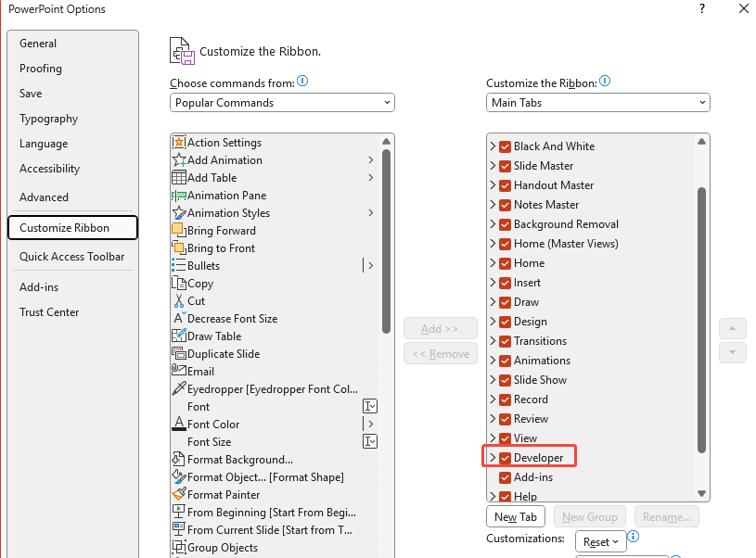
Task: Choose the Bring Forward icon
Action: tap(179, 231)
